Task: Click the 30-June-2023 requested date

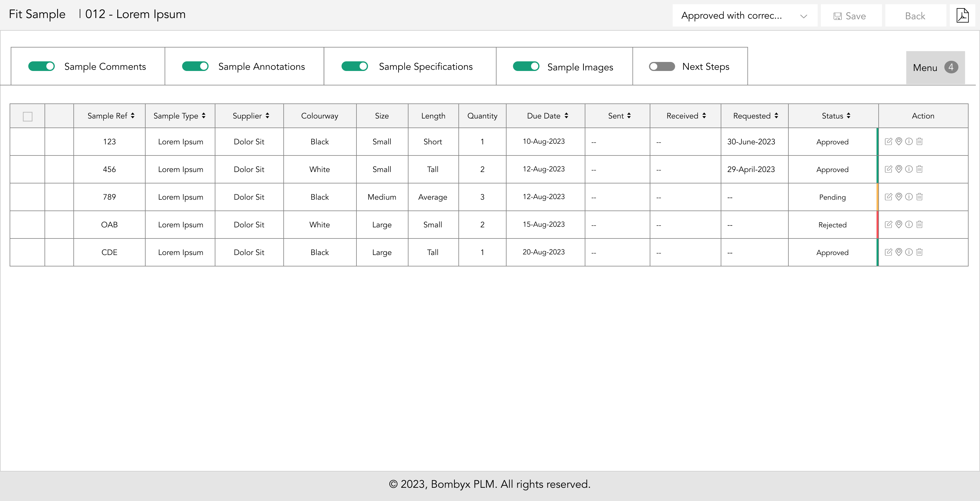Action: pyautogui.click(x=751, y=142)
